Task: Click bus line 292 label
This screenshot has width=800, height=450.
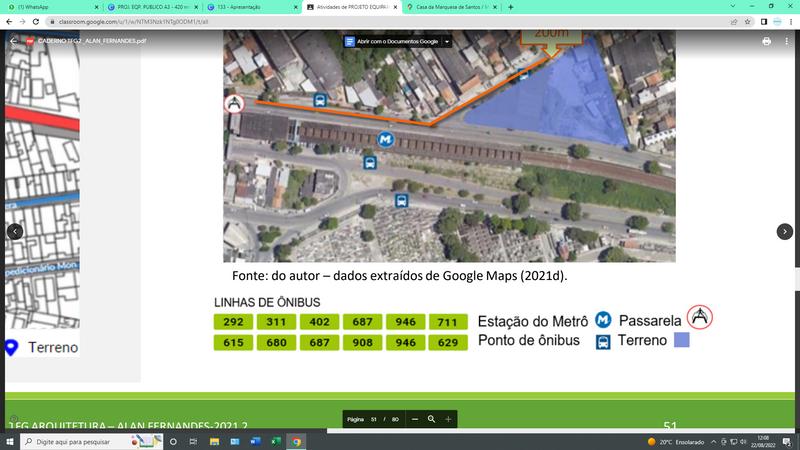Action: point(233,322)
